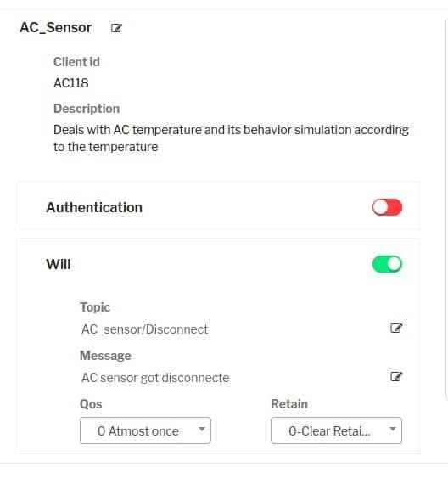Screen dimensions: 448x478
Task: Click the Topic label under Will
Action: coord(95,307)
